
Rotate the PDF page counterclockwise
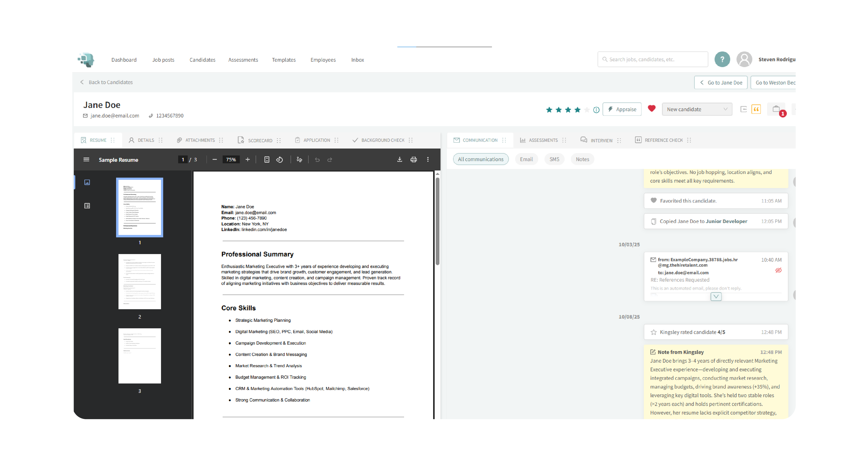(x=279, y=159)
